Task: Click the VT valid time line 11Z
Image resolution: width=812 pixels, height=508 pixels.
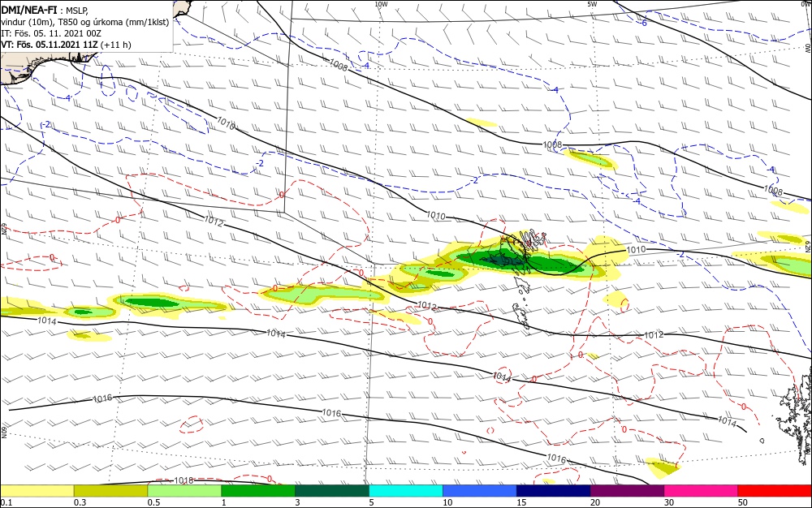Action: tap(50, 45)
